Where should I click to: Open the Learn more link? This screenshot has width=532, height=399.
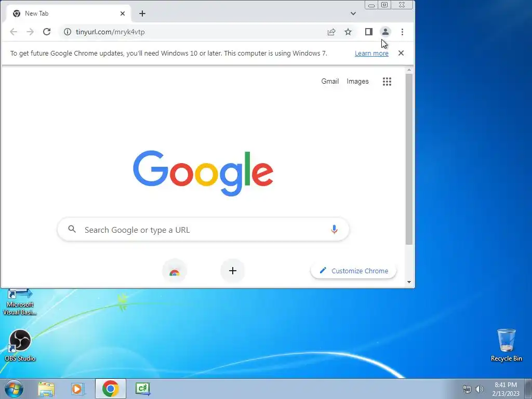[x=371, y=54]
